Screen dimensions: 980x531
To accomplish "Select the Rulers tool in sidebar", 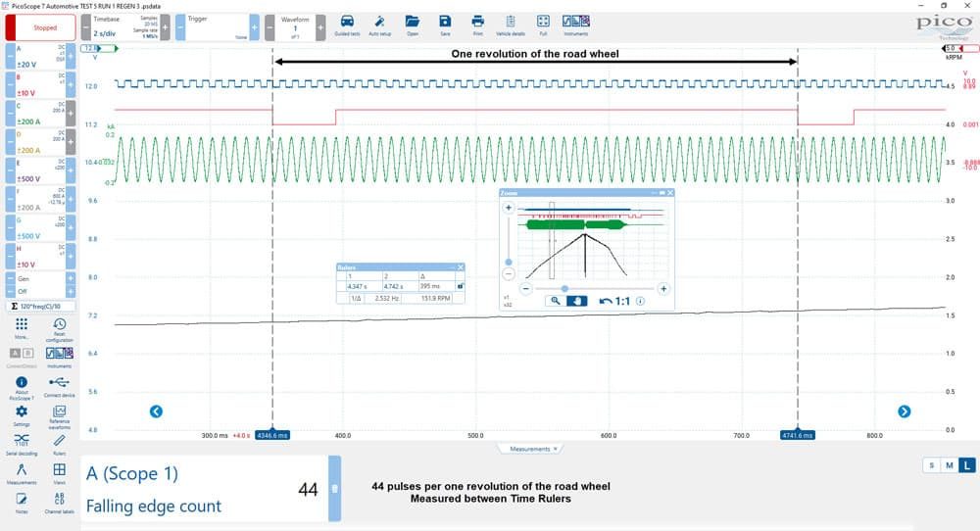I will pyautogui.click(x=60, y=445).
